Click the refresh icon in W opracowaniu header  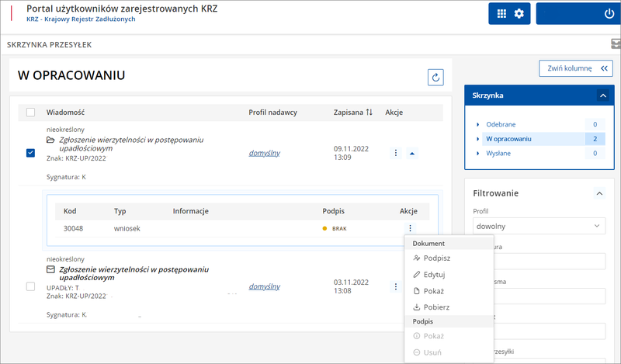tap(435, 77)
